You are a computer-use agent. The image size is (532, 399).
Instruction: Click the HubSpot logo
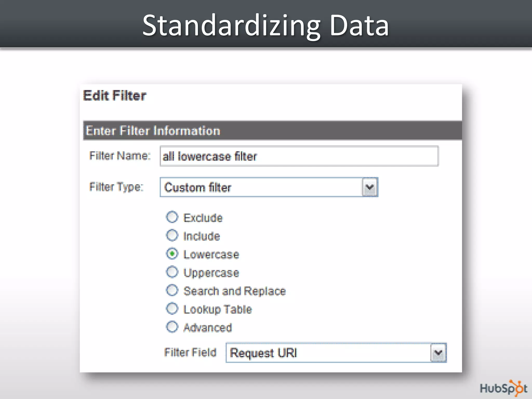pos(503,388)
